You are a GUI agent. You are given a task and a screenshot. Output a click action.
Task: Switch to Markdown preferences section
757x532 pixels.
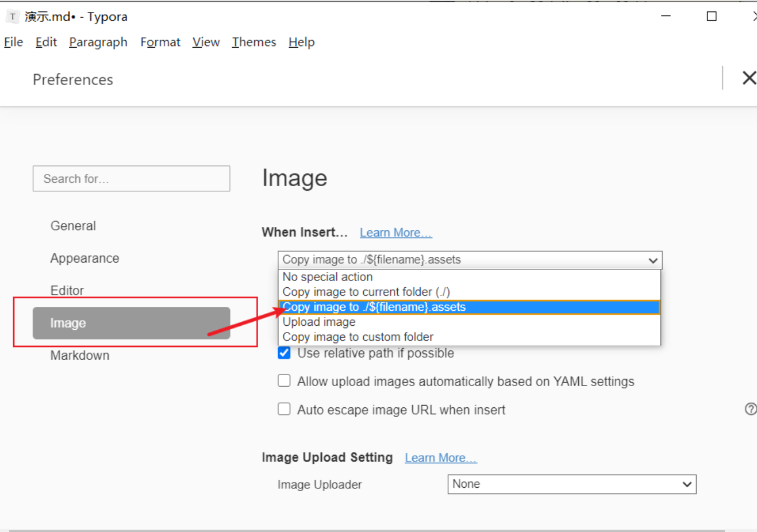tap(80, 356)
